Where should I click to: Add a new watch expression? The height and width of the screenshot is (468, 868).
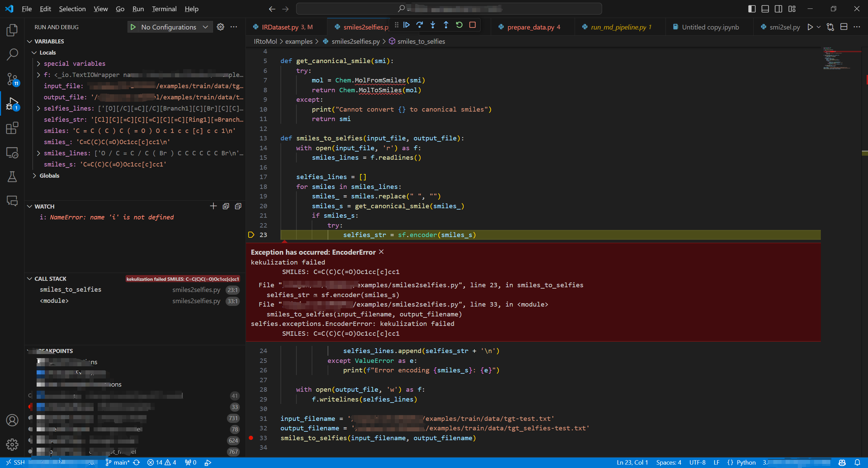click(x=213, y=206)
